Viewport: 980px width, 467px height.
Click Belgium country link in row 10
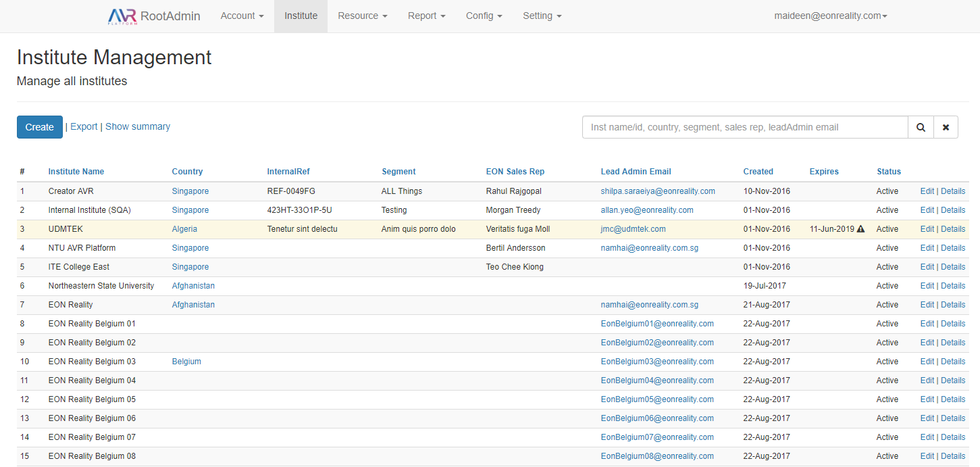pyautogui.click(x=186, y=362)
